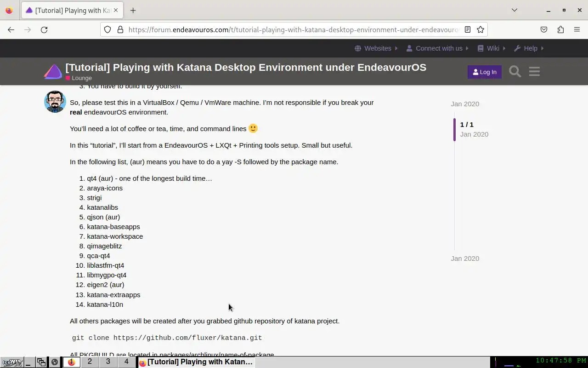Click the clock in the taskbar
This screenshot has width=588, height=368.
[x=561, y=361]
